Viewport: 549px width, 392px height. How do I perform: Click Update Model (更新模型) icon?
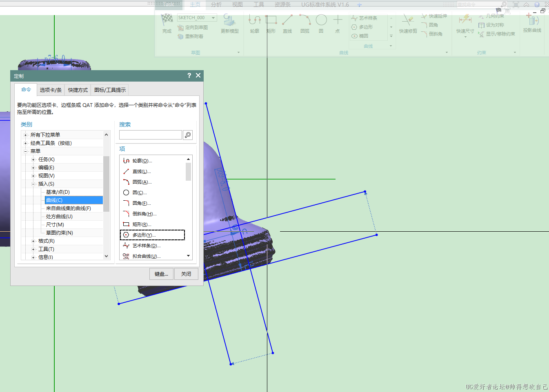pos(229,20)
